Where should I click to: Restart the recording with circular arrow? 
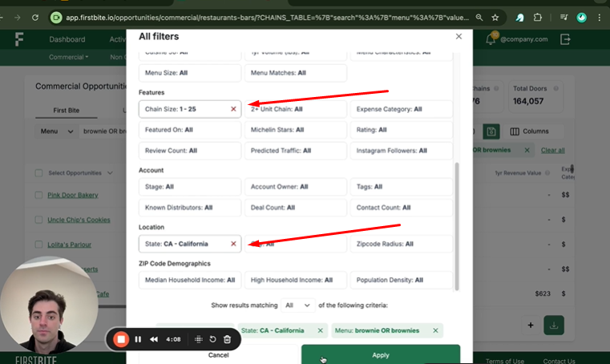pyautogui.click(x=212, y=339)
